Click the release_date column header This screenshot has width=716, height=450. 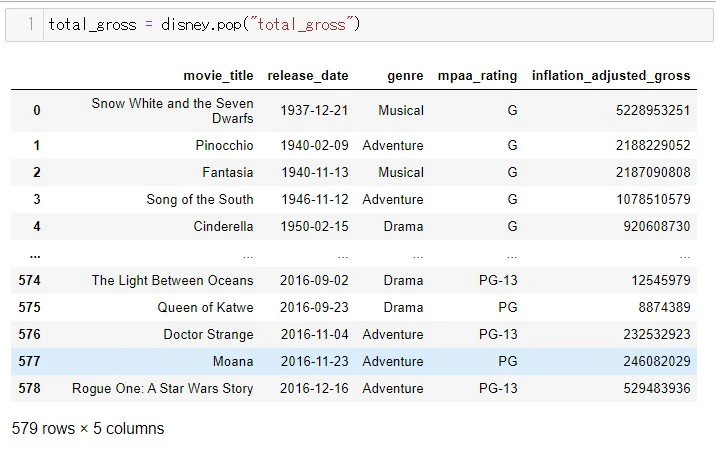pos(308,75)
